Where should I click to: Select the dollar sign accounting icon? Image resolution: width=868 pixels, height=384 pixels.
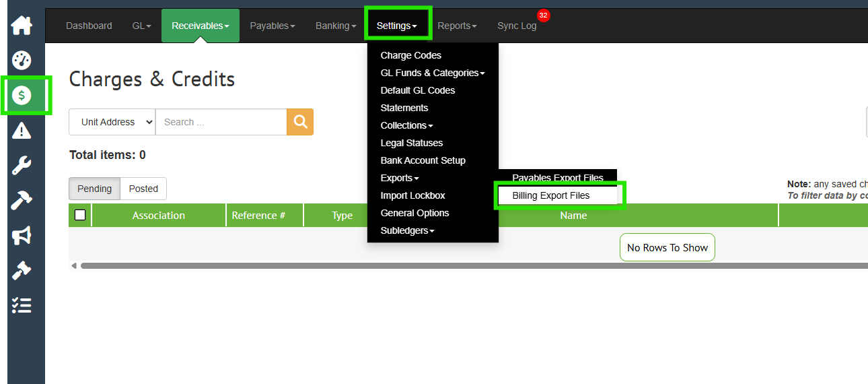coord(22,96)
